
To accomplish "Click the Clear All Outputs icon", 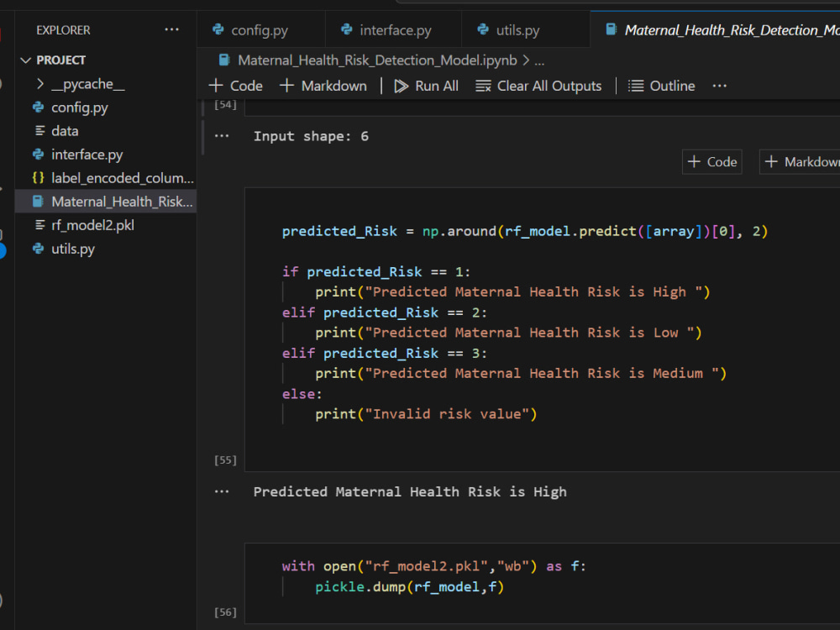I will [x=483, y=87].
